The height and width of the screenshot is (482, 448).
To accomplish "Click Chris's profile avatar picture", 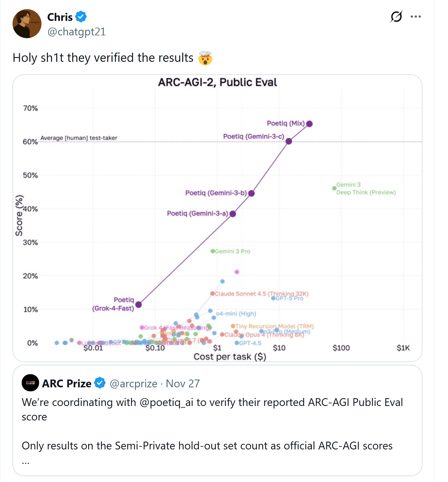I will (27, 24).
